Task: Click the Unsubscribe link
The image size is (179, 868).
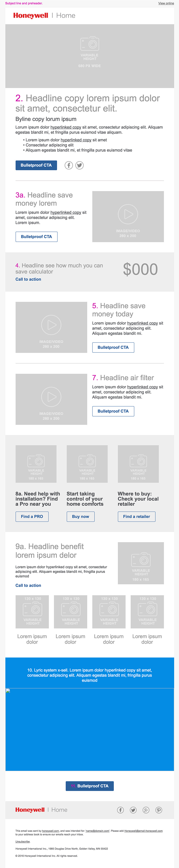Action: tap(22, 841)
